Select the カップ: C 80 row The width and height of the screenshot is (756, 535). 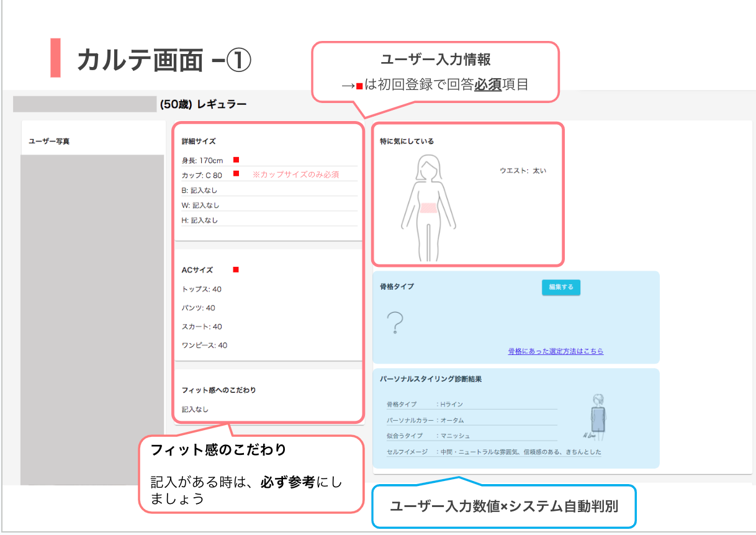[202, 176]
